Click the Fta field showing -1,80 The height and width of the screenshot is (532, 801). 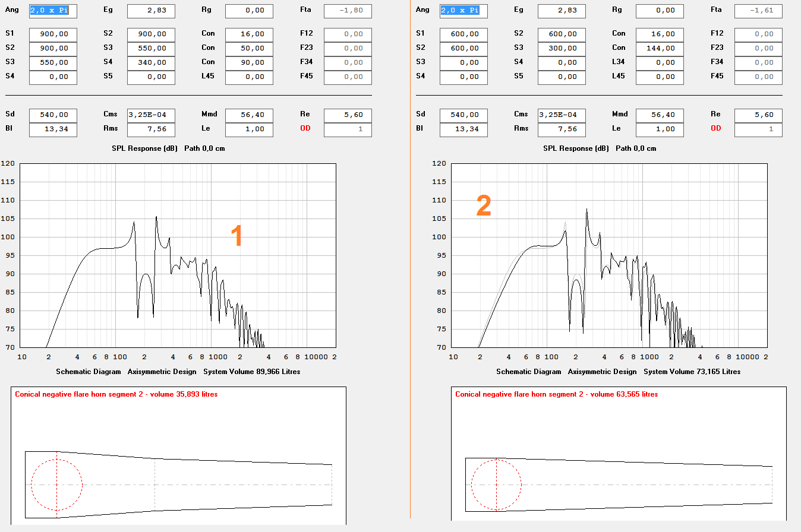point(348,11)
